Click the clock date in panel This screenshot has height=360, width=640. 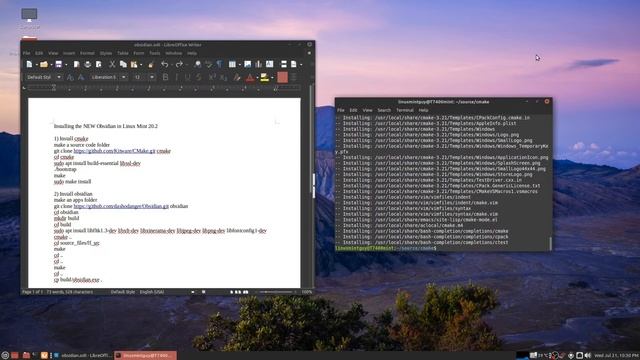click(x=616, y=356)
